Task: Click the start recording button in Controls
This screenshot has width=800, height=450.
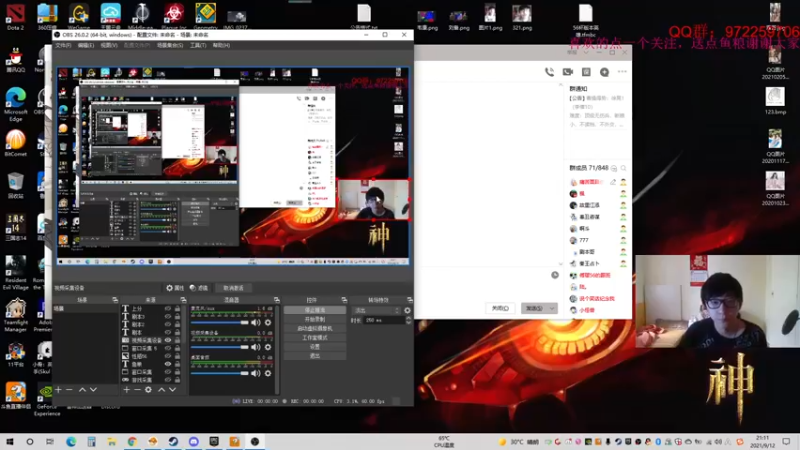Action: coord(315,319)
